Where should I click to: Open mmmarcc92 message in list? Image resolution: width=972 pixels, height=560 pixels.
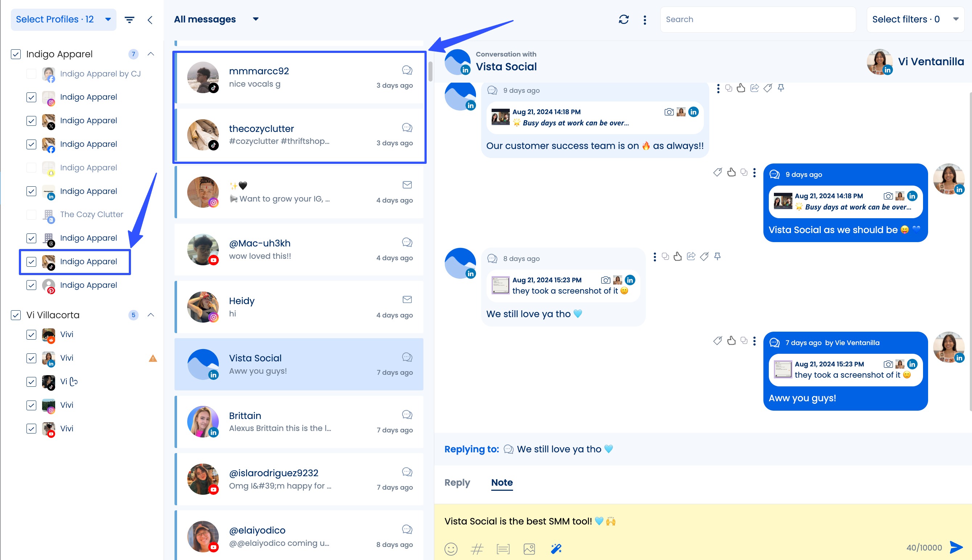(299, 77)
